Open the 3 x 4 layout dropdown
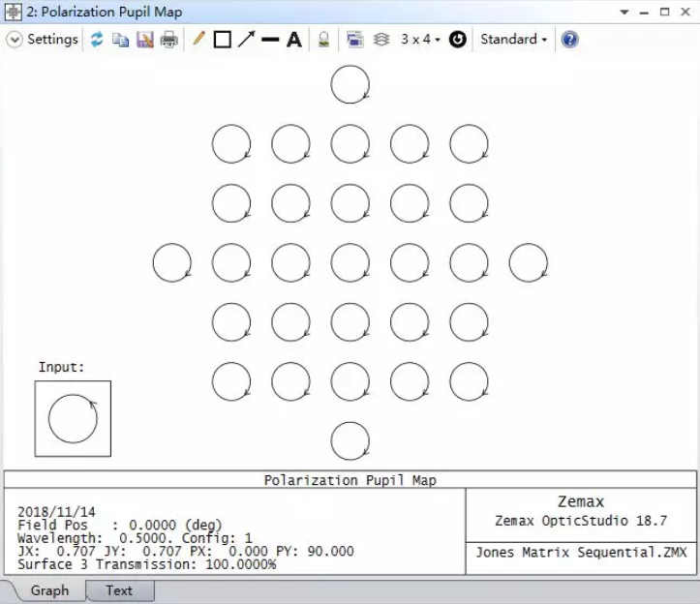The height and width of the screenshot is (604, 700). (420, 40)
